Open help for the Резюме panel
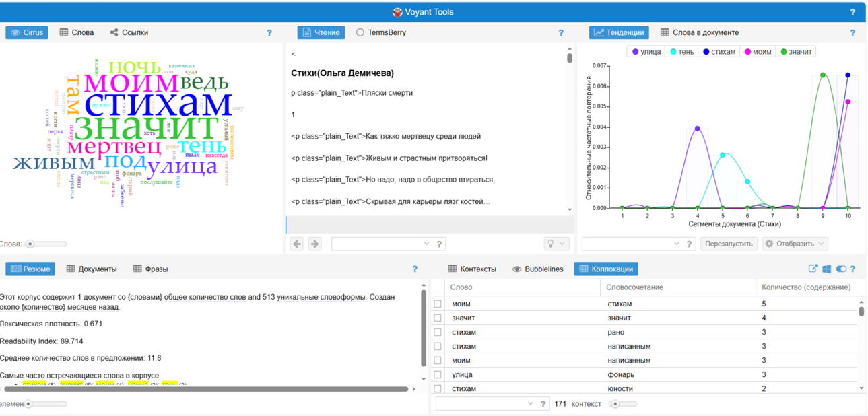Image resolution: width=868 pixels, height=416 pixels. click(415, 269)
